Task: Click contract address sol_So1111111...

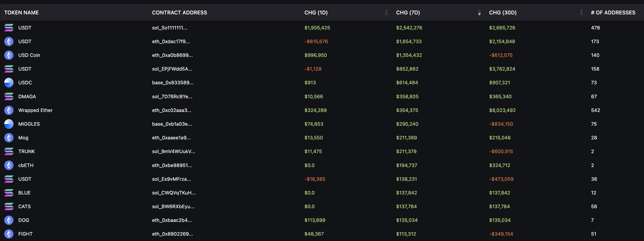Action: point(169,28)
